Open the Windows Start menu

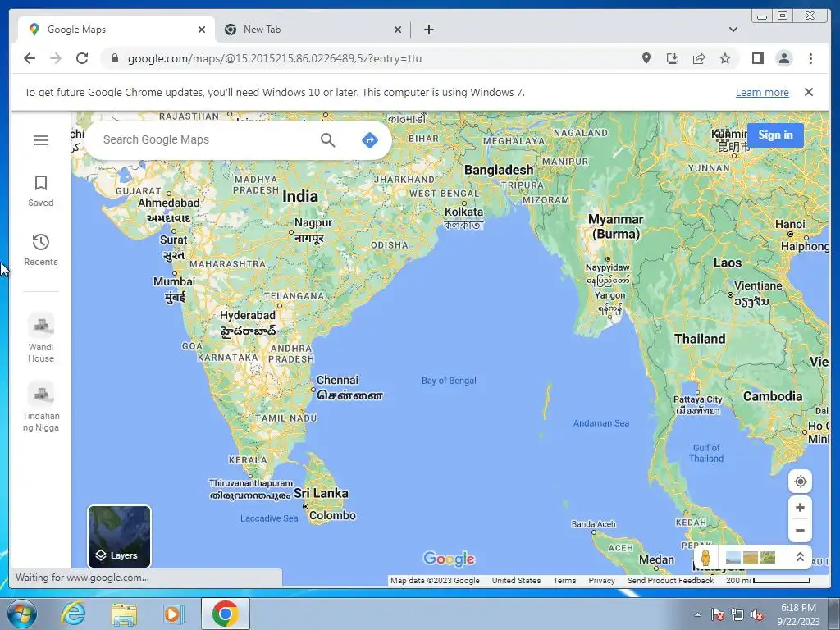[22, 614]
